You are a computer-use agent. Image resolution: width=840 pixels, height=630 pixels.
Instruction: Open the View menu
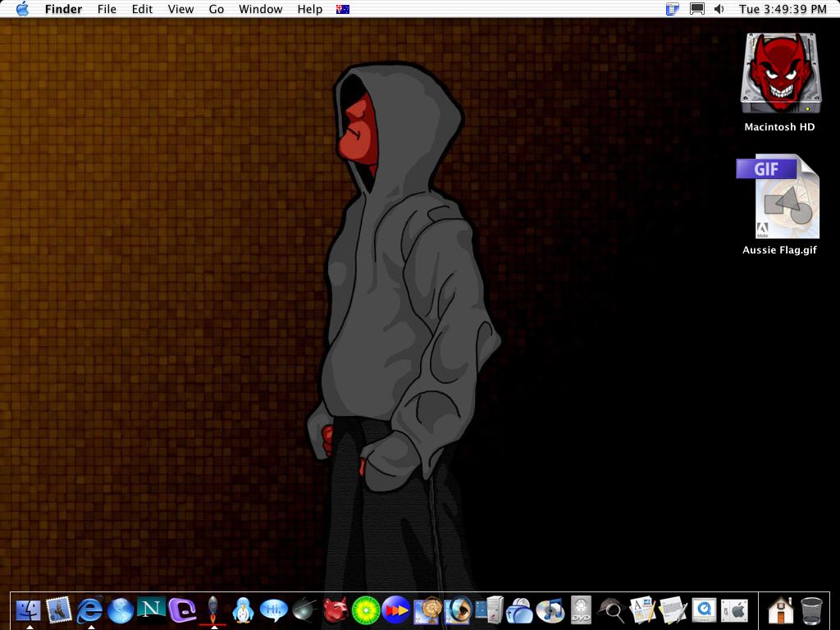(x=180, y=9)
